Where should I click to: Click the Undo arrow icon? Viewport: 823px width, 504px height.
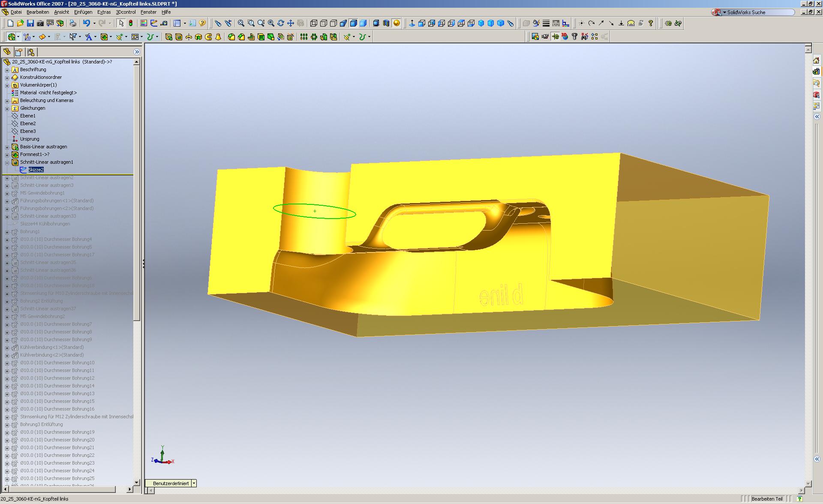[x=86, y=23]
